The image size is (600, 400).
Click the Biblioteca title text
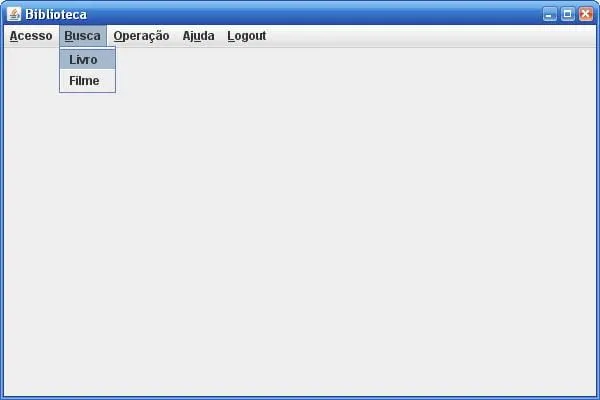coord(56,15)
